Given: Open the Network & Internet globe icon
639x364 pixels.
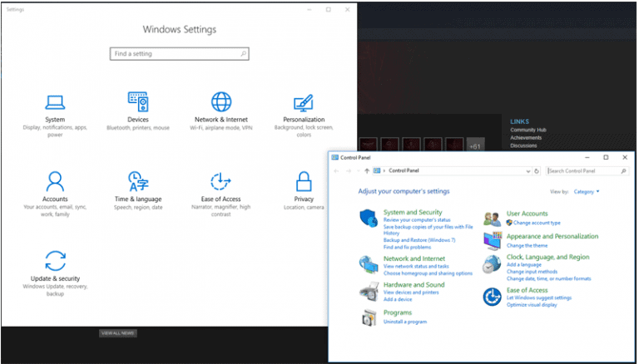Looking at the screenshot, I should (x=221, y=101).
